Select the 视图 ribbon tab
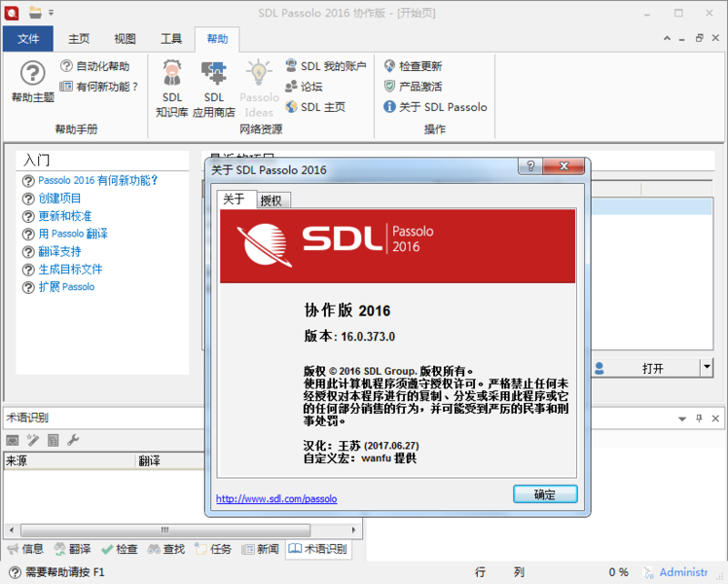Viewport: 728px width, 584px height. click(x=125, y=39)
